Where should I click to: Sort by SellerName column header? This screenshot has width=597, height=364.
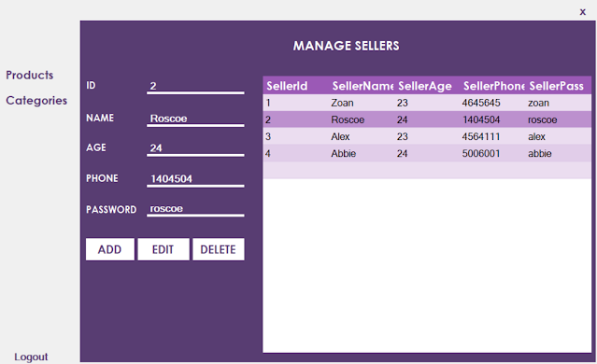[x=362, y=86]
